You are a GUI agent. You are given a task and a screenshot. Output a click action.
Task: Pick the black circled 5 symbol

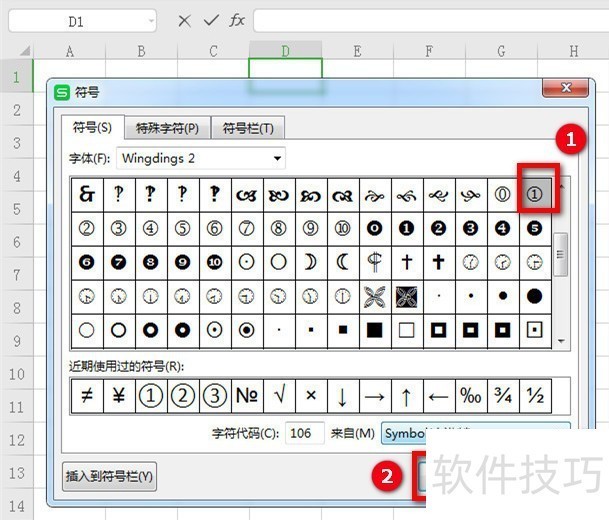click(534, 228)
